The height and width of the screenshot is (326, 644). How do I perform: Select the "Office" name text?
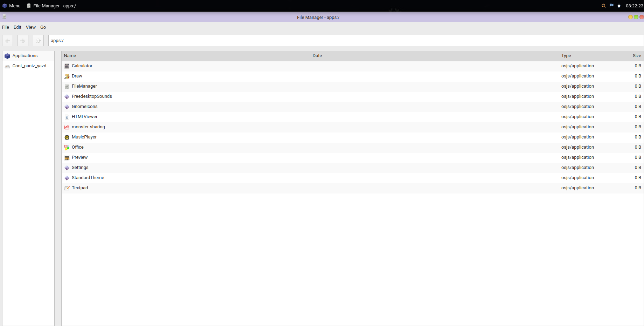(x=78, y=147)
